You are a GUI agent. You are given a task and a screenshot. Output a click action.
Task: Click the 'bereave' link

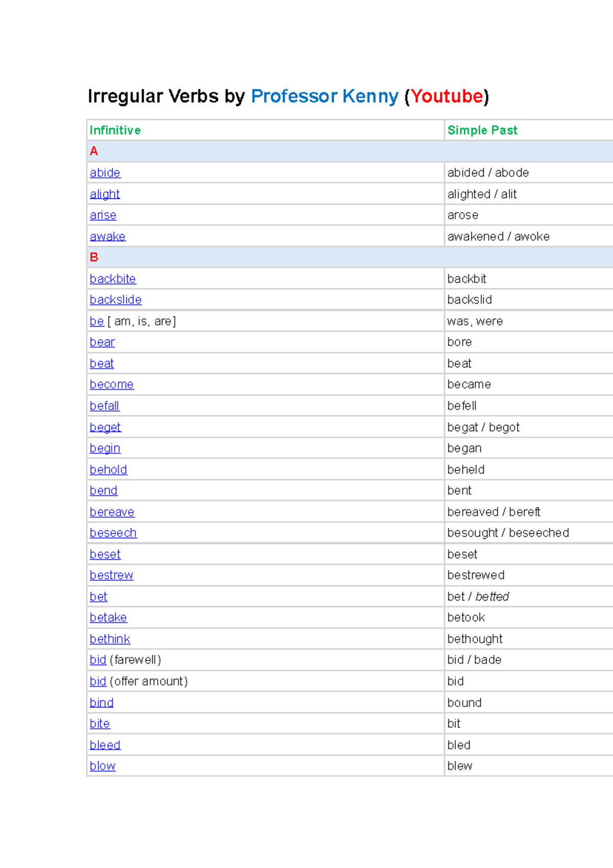[x=112, y=512]
